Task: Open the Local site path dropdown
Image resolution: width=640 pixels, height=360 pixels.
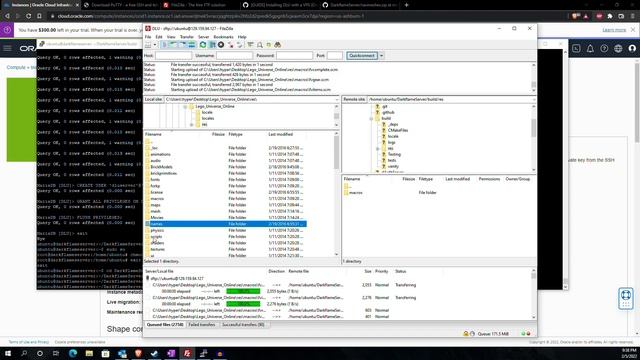Action: pos(337,99)
